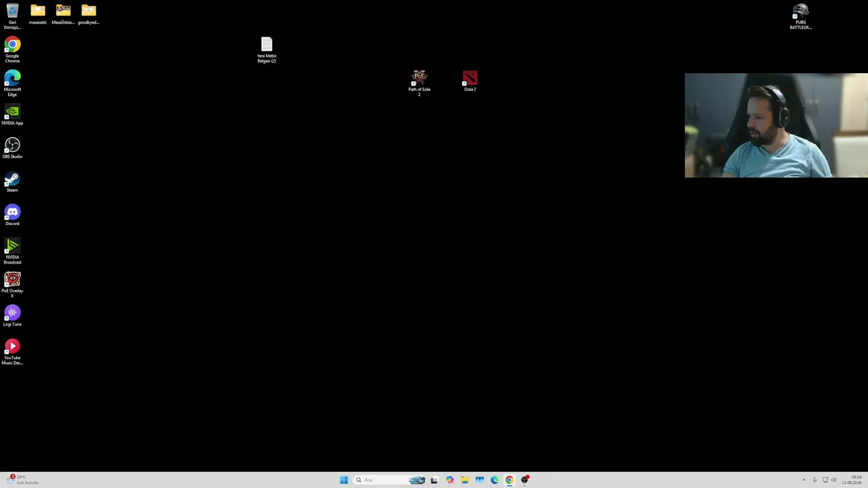Select the Dota 2 desktop shortcut
868x488 pixels.
(470, 81)
